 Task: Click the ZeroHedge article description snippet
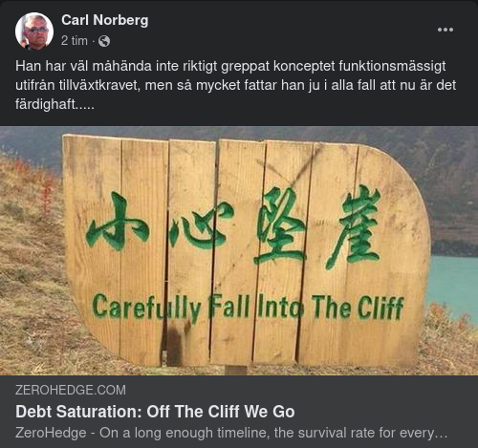pos(231,433)
